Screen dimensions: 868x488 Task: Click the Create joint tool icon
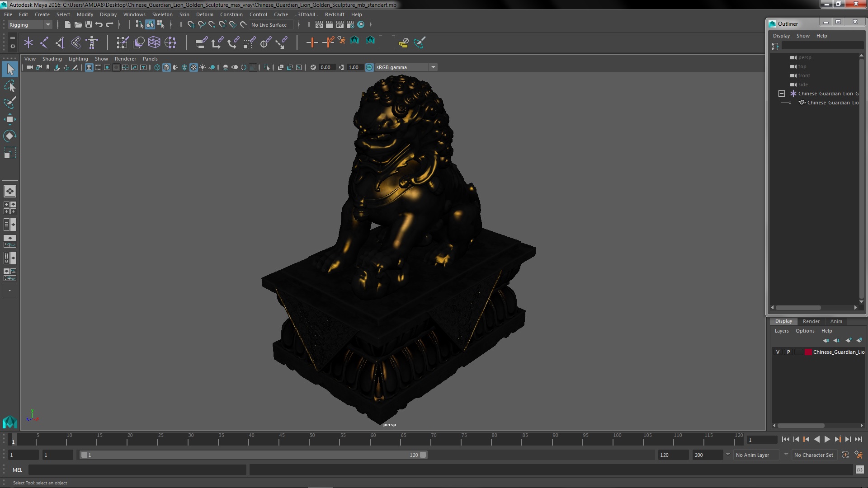44,42
